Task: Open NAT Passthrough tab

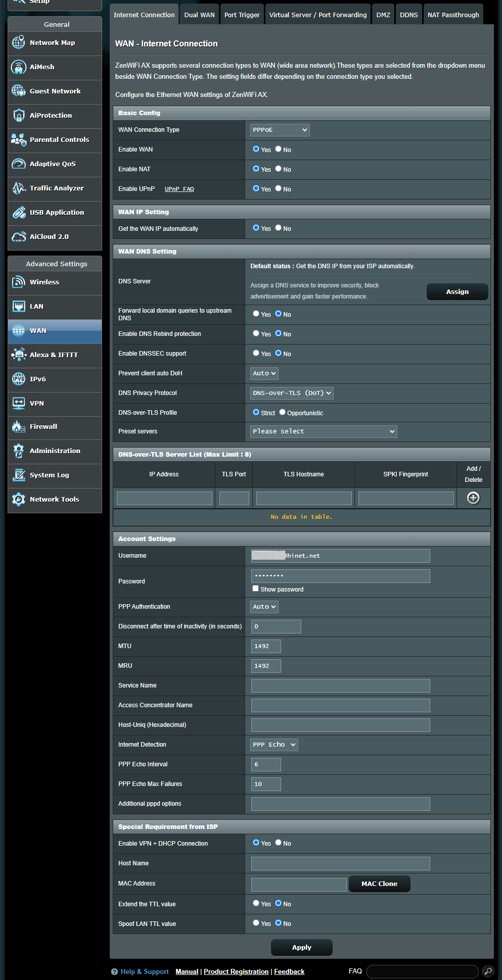Action: [453, 15]
